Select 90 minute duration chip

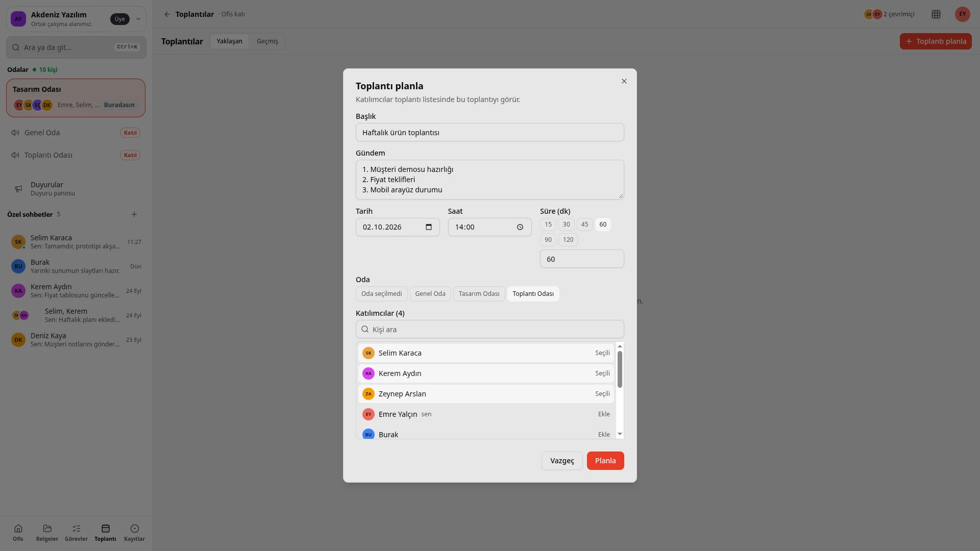click(548, 240)
